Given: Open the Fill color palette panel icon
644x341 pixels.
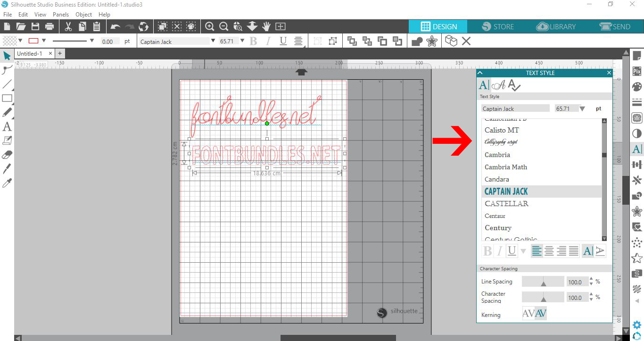Looking at the screenshot, I should click(637, 87).
